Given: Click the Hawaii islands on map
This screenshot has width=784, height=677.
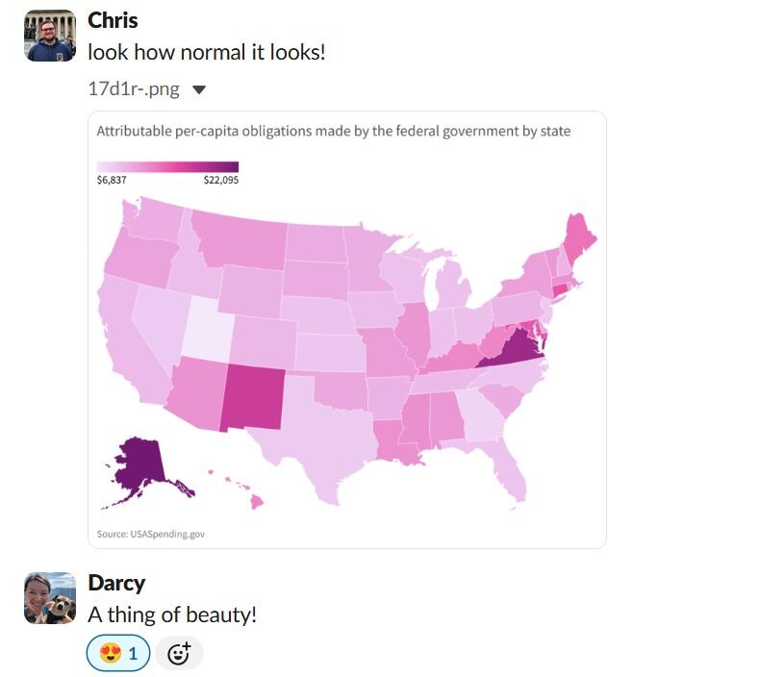Looking at the screenshot, I should point(256,501).
